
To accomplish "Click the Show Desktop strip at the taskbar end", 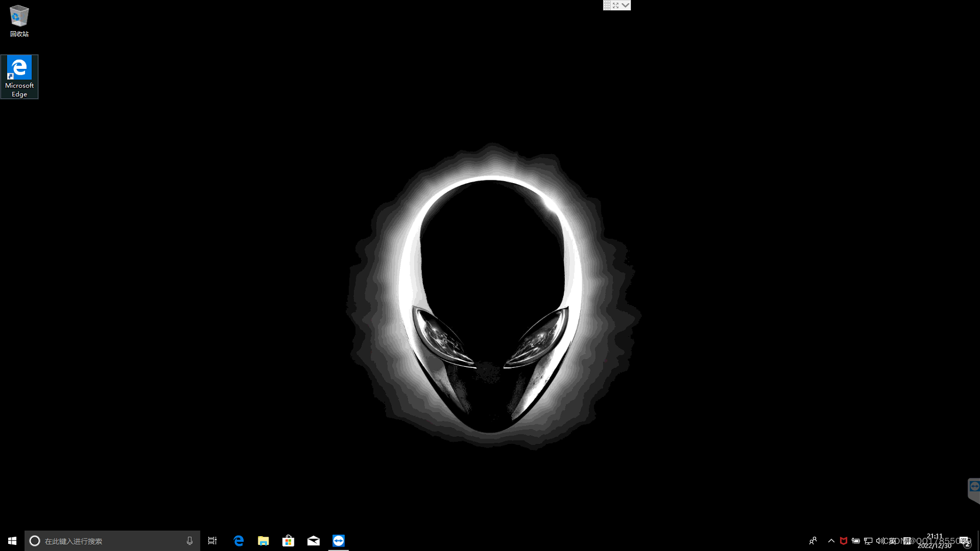I will [978, 541].
